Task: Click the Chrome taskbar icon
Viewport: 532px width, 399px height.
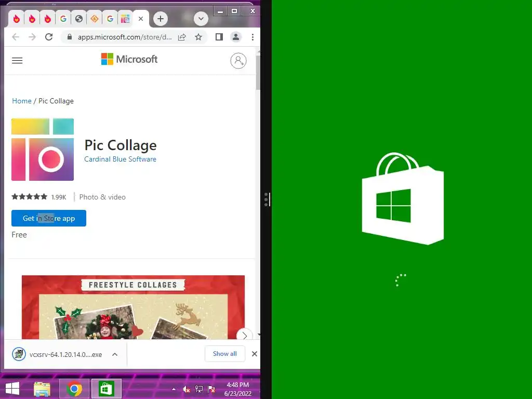Action: (x=74, y=389)
